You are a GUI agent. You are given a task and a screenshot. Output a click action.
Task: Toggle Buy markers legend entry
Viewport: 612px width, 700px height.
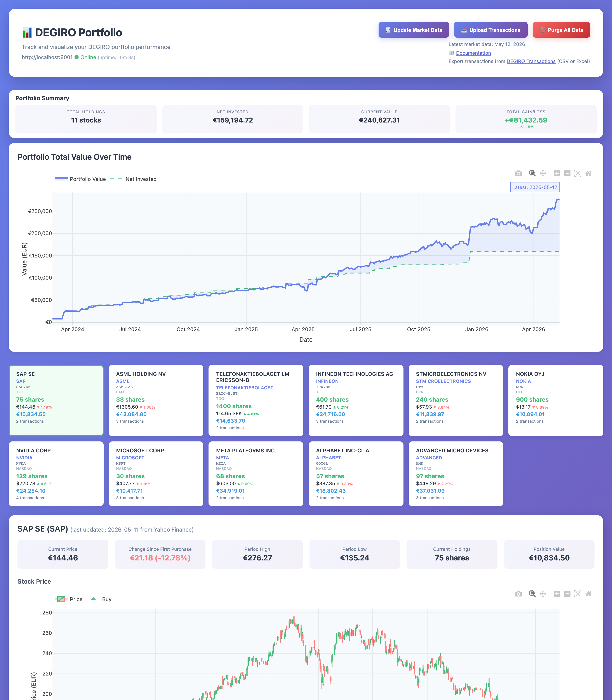point(101,599)
